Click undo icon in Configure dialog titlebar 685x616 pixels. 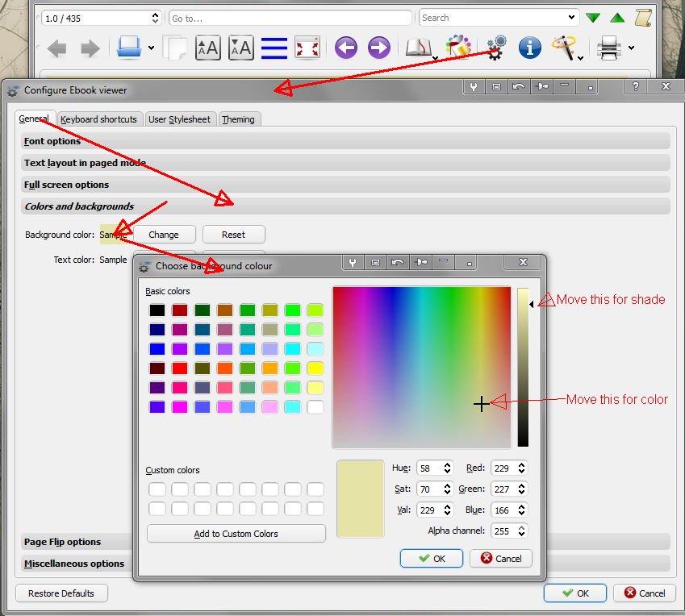pos(519,86)
